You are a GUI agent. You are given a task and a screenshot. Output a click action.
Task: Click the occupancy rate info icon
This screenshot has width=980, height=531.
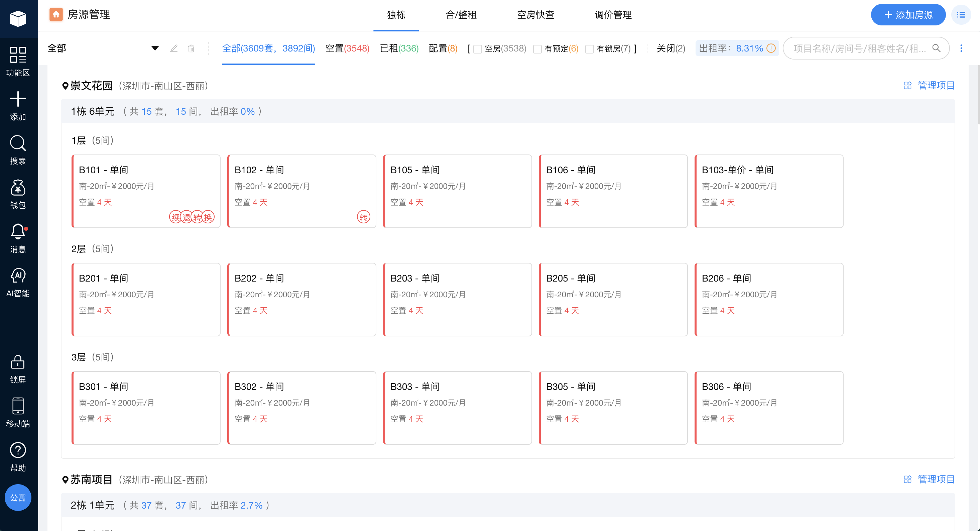pos(771,48)
